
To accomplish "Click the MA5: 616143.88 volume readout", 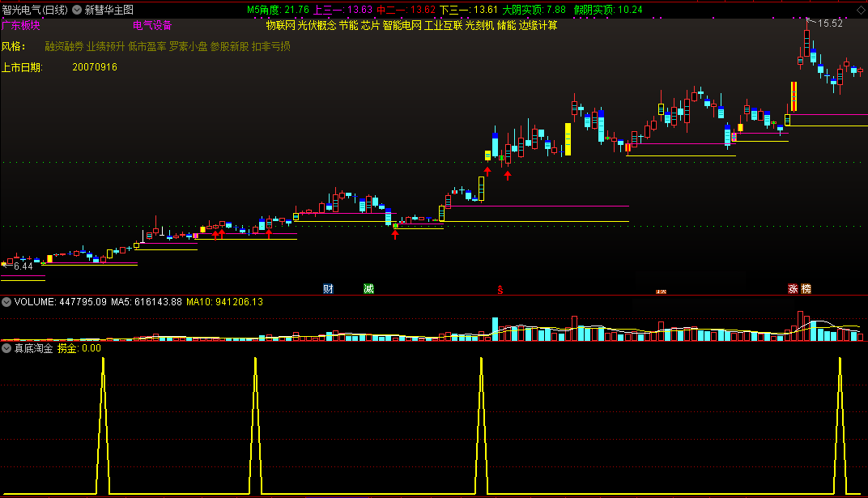I will click(x=147, y=302).
